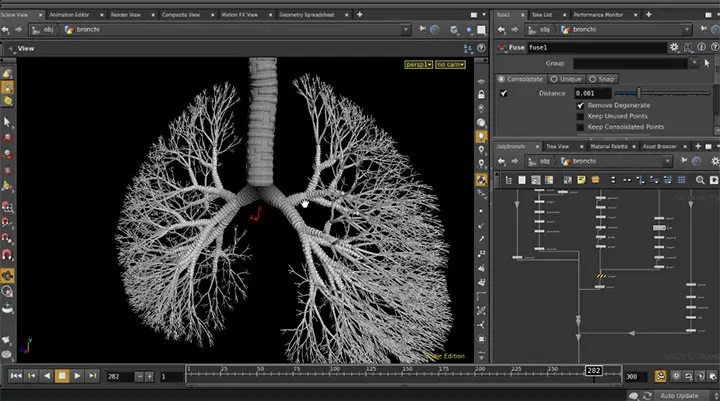Uncheck Remove Degenerate checkbox
The image size is (720, 401).
580,105
